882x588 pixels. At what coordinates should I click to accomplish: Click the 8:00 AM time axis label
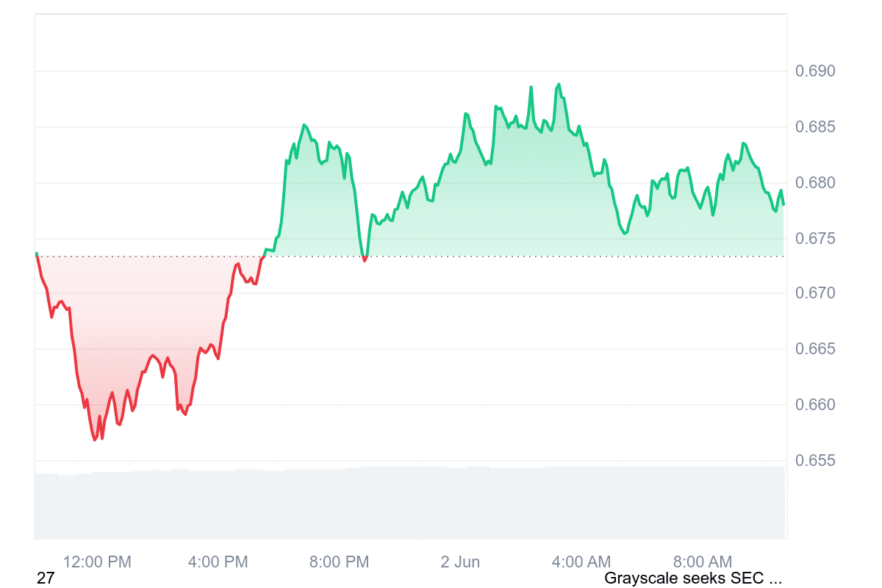(x=702, y=562)
